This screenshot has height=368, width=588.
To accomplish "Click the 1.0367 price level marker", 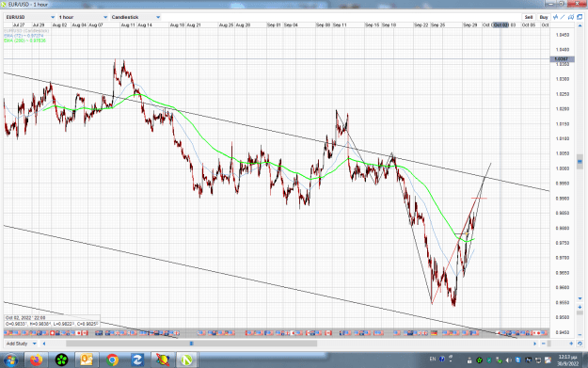I will [561, 59].
